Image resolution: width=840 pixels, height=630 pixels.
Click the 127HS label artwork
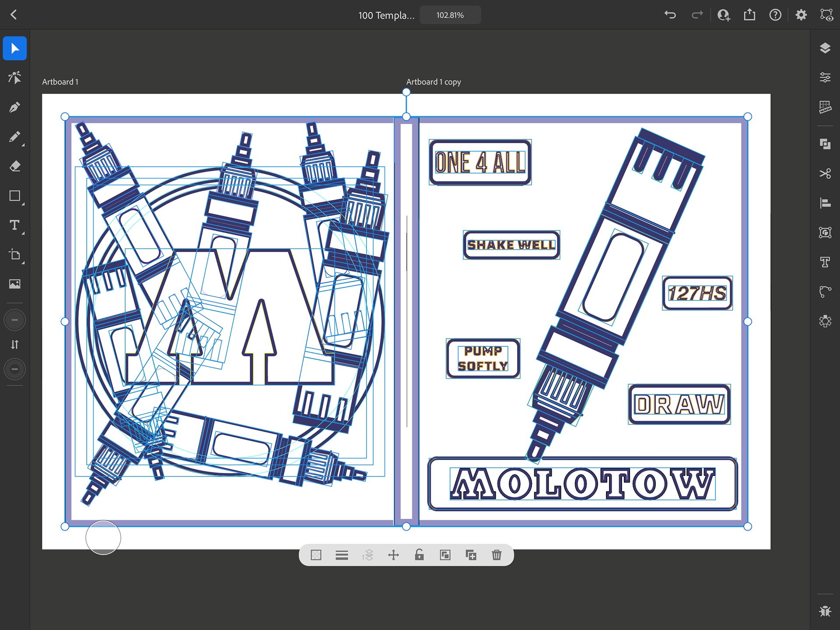pyautogui.click(x=697, y=293)
